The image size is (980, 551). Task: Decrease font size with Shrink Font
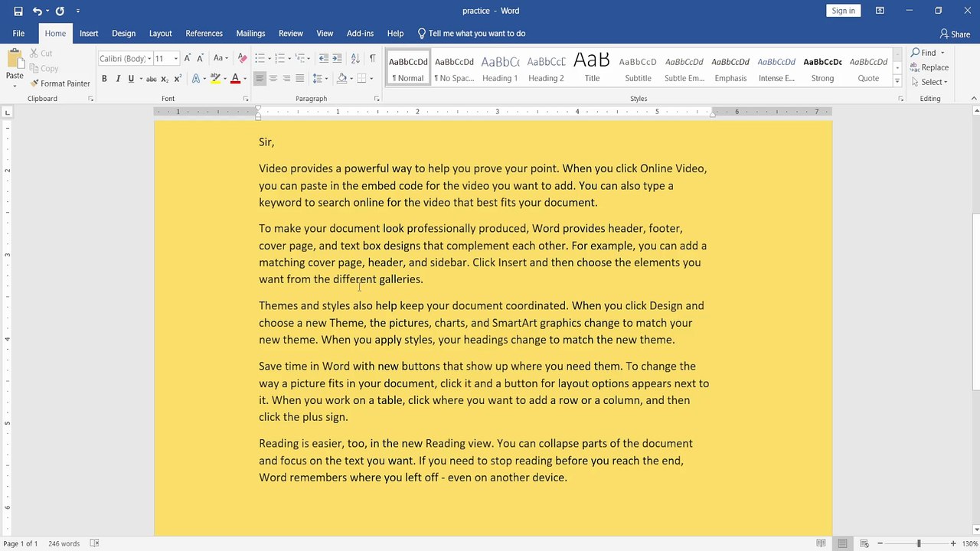(x=201, y=58)
